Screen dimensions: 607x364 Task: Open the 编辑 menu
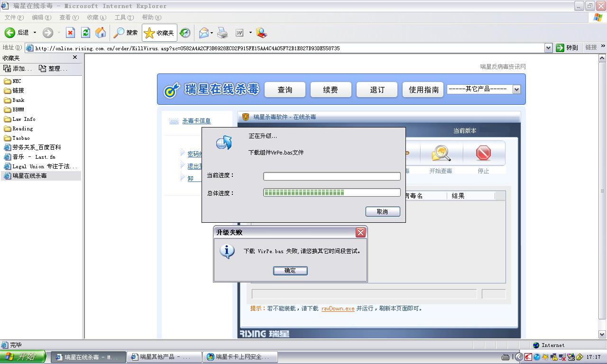[x=41, y=18]
